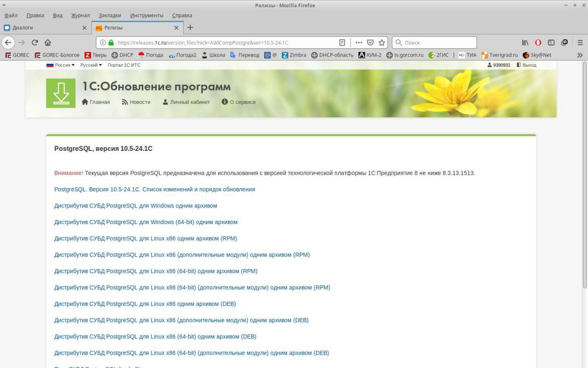This screenshot has width=588, height=368.
Task: Open the Инструменты menu
Action: click(147, 15)
